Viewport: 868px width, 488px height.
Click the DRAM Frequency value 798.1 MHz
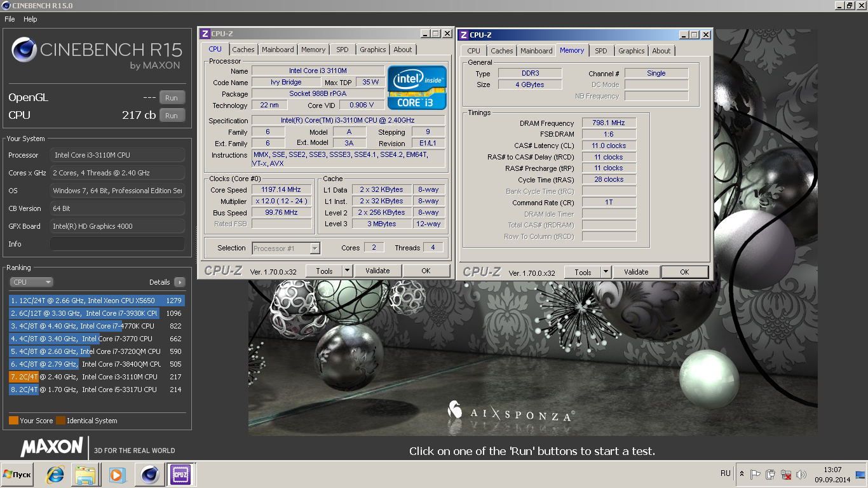click(x=609, y=123)
